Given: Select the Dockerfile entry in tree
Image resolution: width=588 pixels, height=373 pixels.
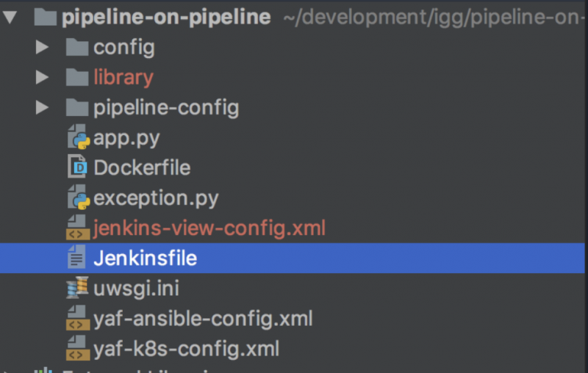Looking at the screenshot, I should (x=142, y=168).
